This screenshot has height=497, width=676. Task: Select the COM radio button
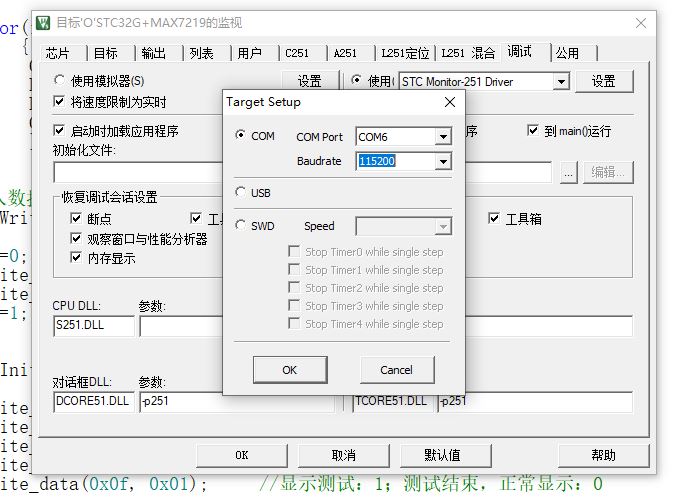pos(240,135)
